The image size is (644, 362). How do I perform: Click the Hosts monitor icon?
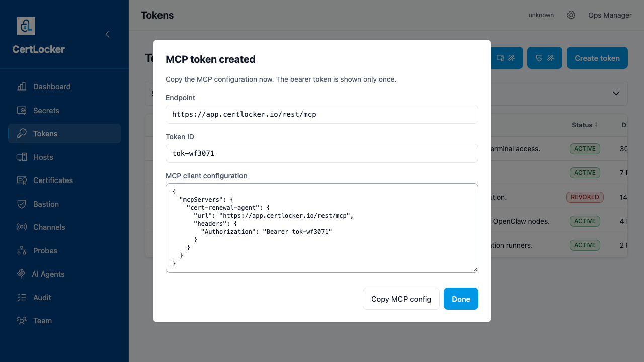coord(22,157)
